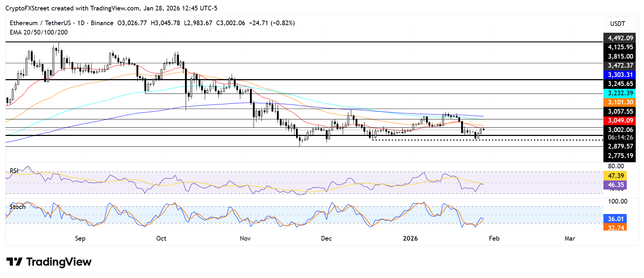644x278 pixels.
Task: Click the candle countdown timer 06:14:26
Action: (x=620, y=137)
